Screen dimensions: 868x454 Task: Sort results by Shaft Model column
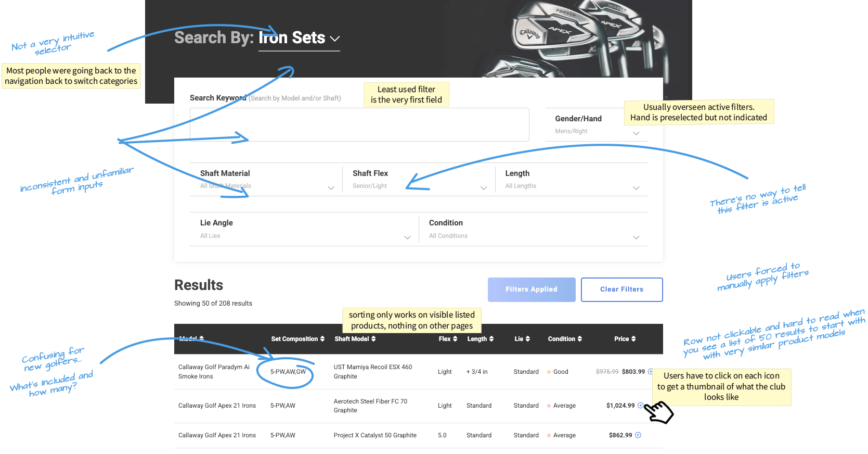point(355,339)
